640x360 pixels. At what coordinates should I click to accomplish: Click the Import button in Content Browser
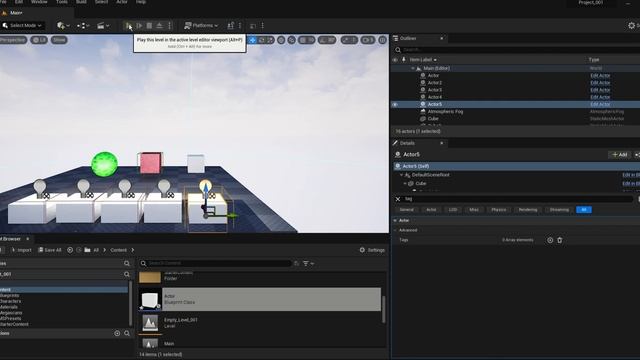(x=21, y=250)
